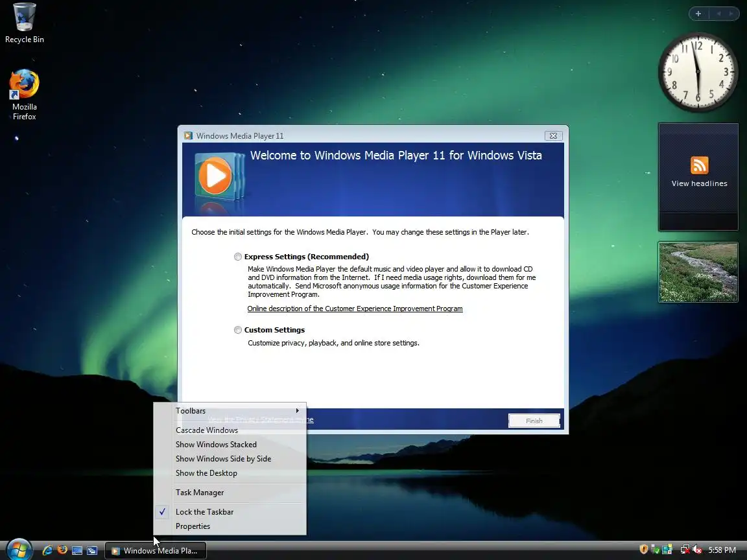Image resolution: width=747 pixels, height=560 pixels.
Task: Click the disconnected network tray icon
Action: pos(685,550)
